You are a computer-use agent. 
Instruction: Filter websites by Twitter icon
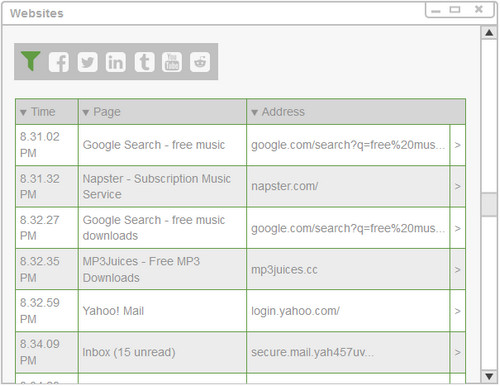[x=87, y=62]
